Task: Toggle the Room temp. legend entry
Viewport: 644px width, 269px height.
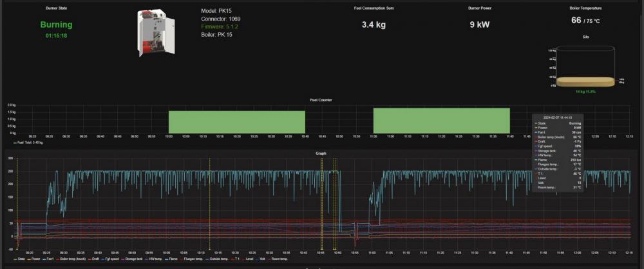Action: (x=278, y=259)
